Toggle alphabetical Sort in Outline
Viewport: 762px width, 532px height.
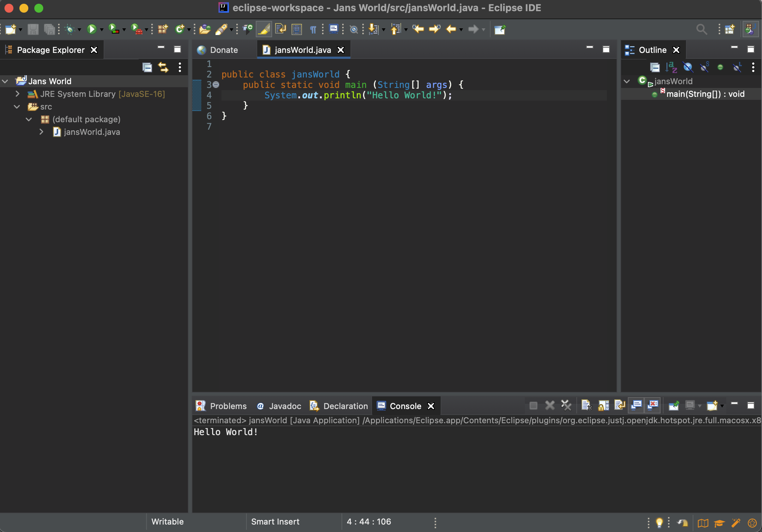click(671, 67)
